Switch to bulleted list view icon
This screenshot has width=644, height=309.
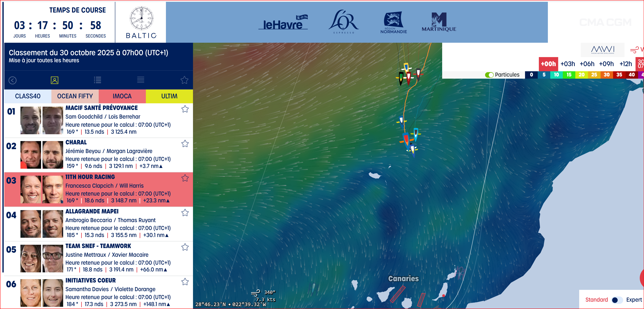97,80
